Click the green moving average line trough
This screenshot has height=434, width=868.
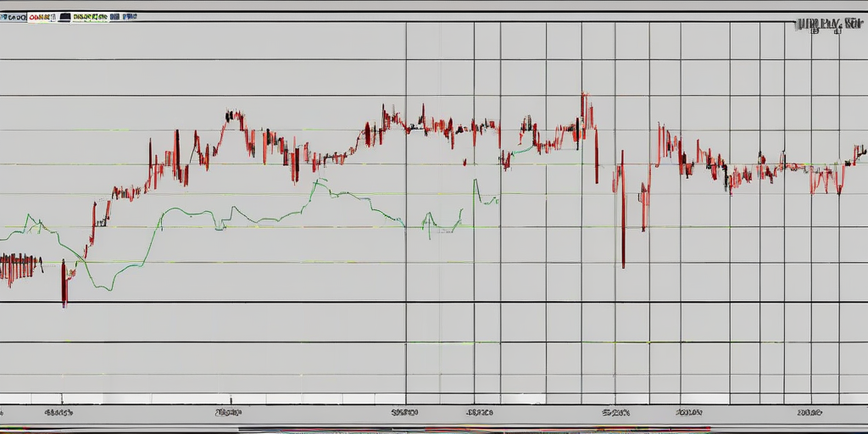click(x=103, y=289)
